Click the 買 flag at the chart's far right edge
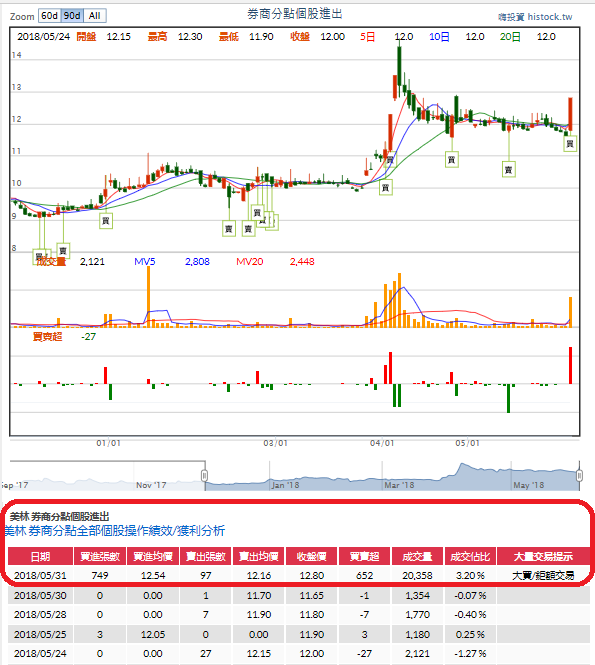Viewport: 595px width, 665px height. (x=570, y=144)
